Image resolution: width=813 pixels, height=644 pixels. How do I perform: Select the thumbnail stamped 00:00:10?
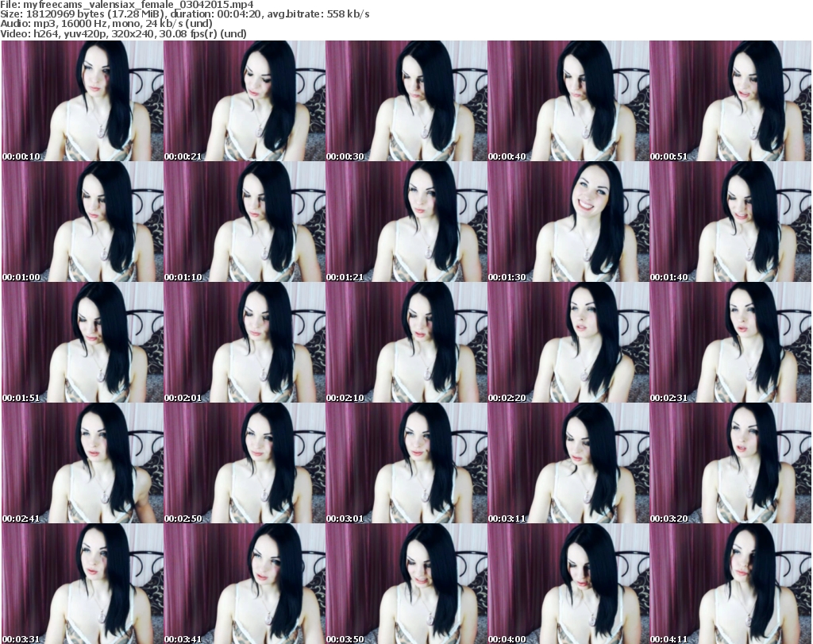83,101
